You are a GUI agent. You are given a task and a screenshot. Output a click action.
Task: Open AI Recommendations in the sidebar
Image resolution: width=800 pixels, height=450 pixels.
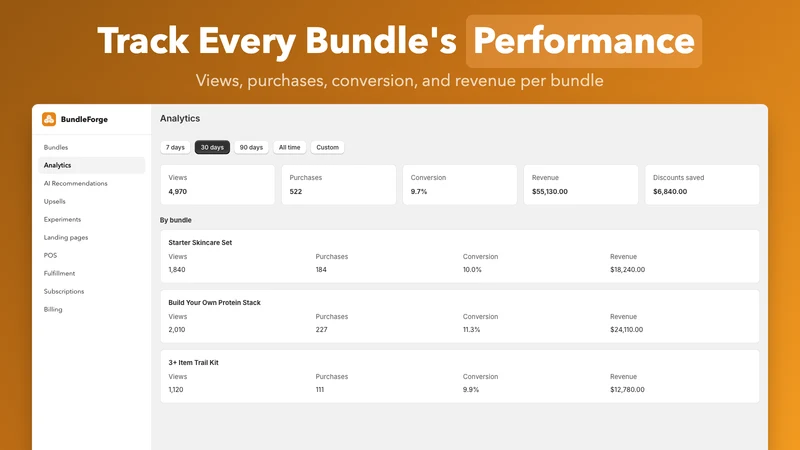(76, 183)
